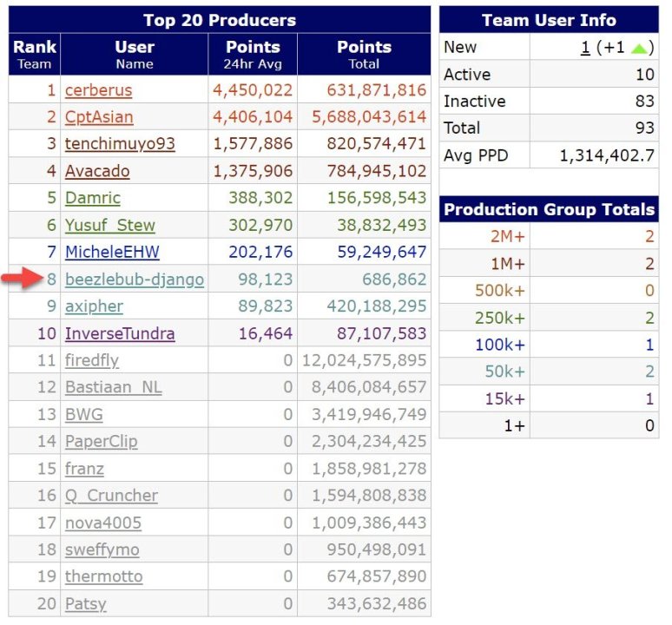Click the Rank Team column header
Image resolution: width=672 pixels, height=625 pixels.
(x=35, y=54)
